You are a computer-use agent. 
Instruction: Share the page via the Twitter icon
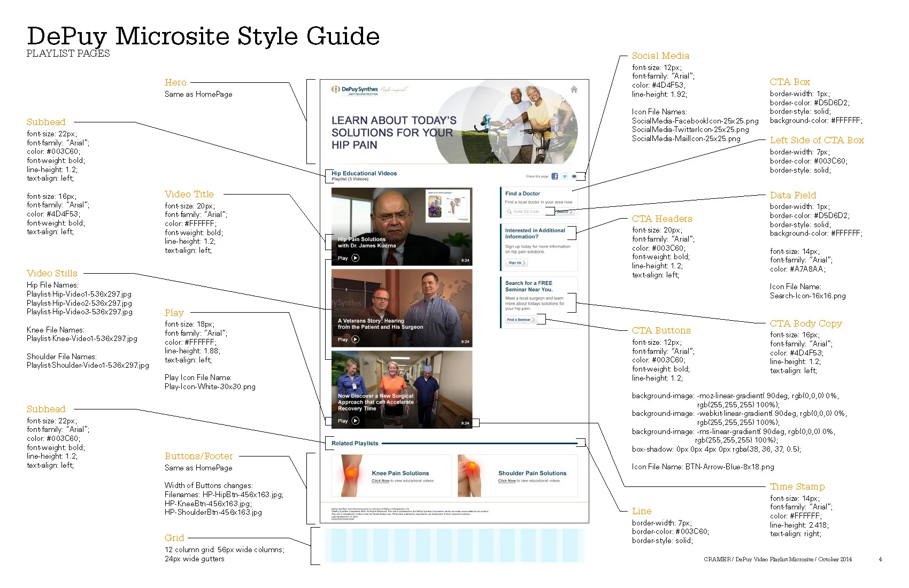click(x=564, y=176)
